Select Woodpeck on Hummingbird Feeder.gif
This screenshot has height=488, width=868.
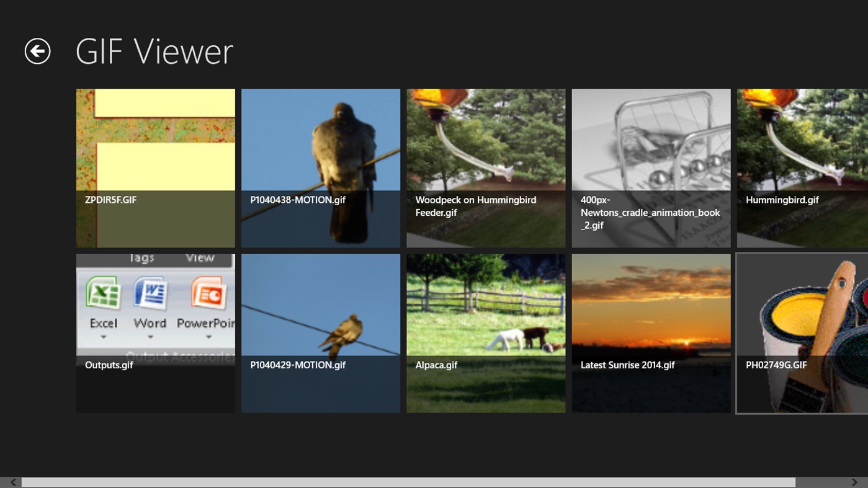[x=486, y=143]
